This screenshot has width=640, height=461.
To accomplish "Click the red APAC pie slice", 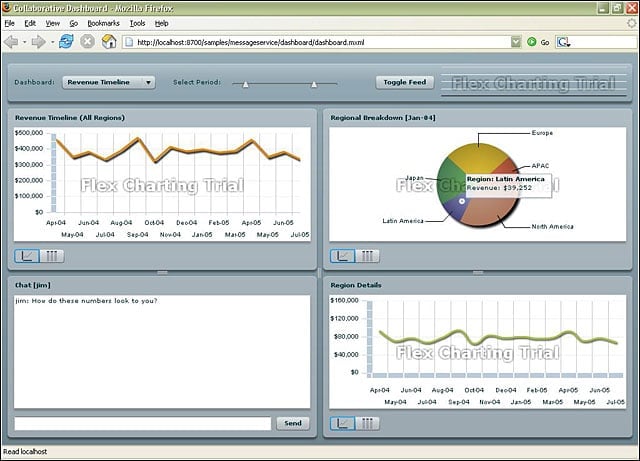I will 508,165.
